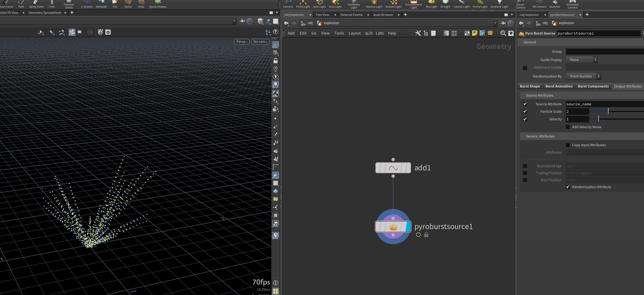
Task: Click the No cam camera button
Action: (x=260, y=42)
